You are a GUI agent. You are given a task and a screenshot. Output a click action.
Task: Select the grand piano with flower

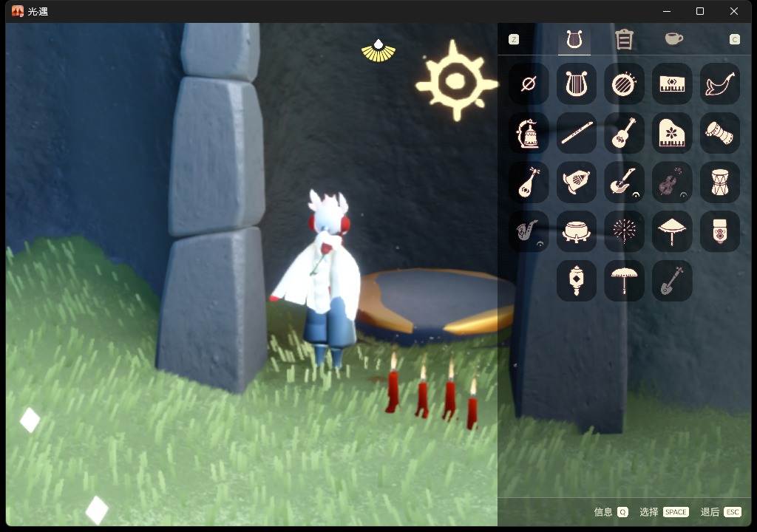coord(672,133)
